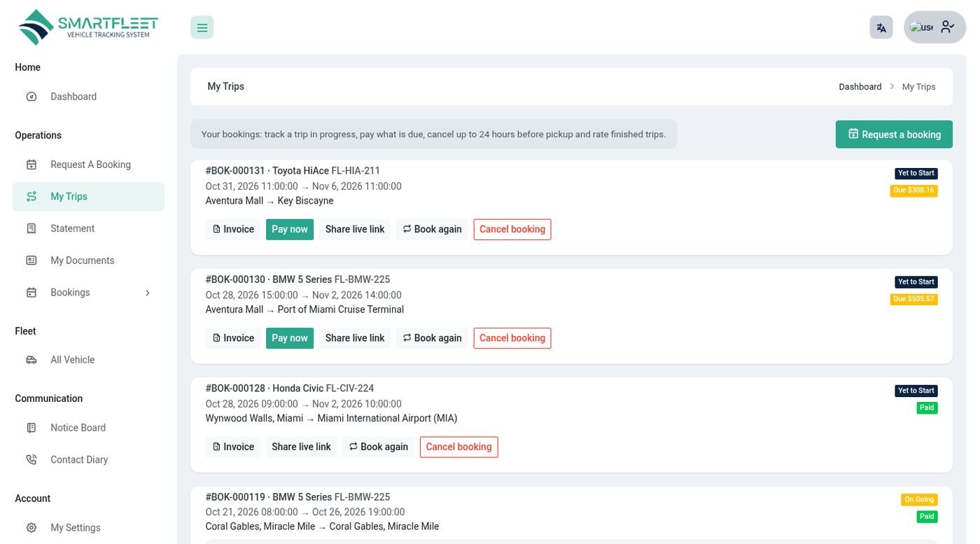Click the Request a booking green button

point(894,134)
